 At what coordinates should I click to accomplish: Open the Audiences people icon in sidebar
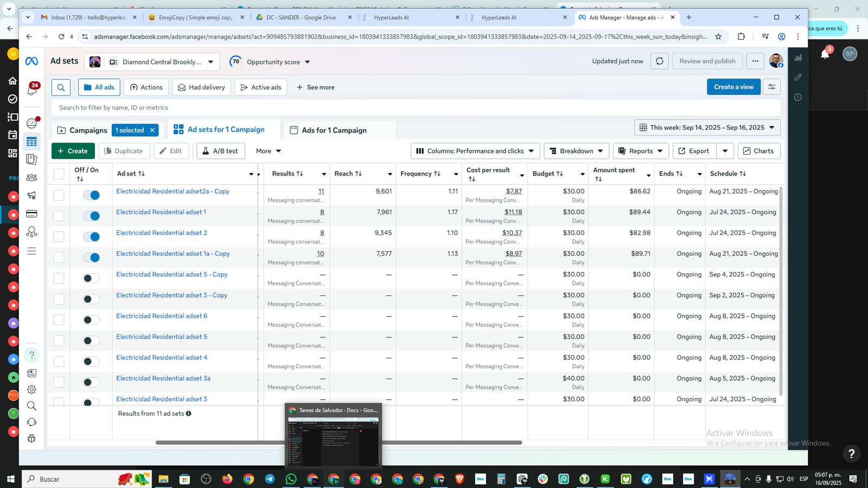pos(31,177)
